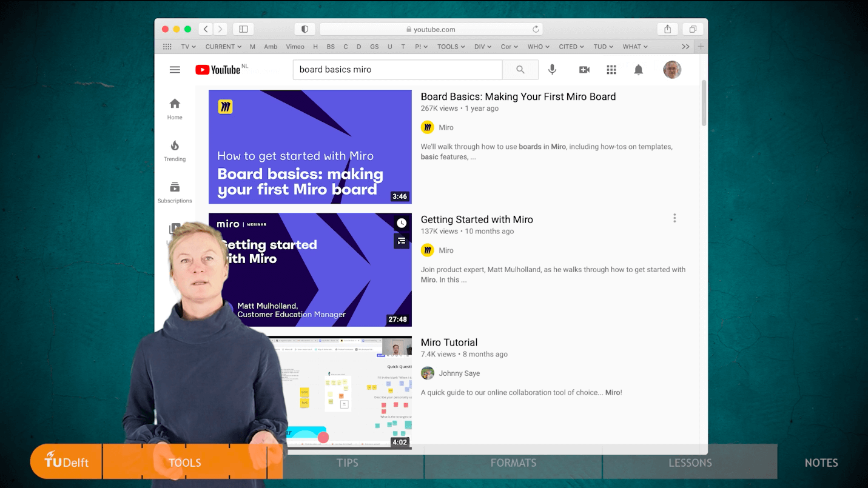Expand the DIV bookmarks folder

point(483,47)
